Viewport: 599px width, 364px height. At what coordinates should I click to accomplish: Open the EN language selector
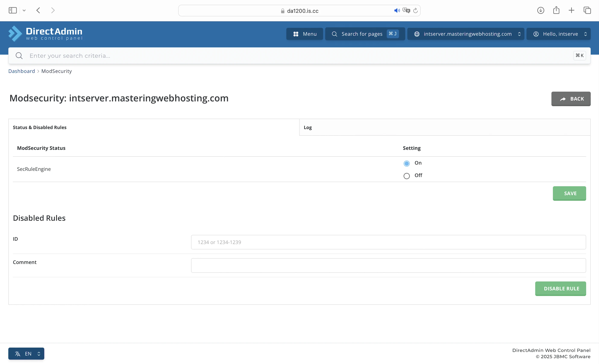[26, 354]
